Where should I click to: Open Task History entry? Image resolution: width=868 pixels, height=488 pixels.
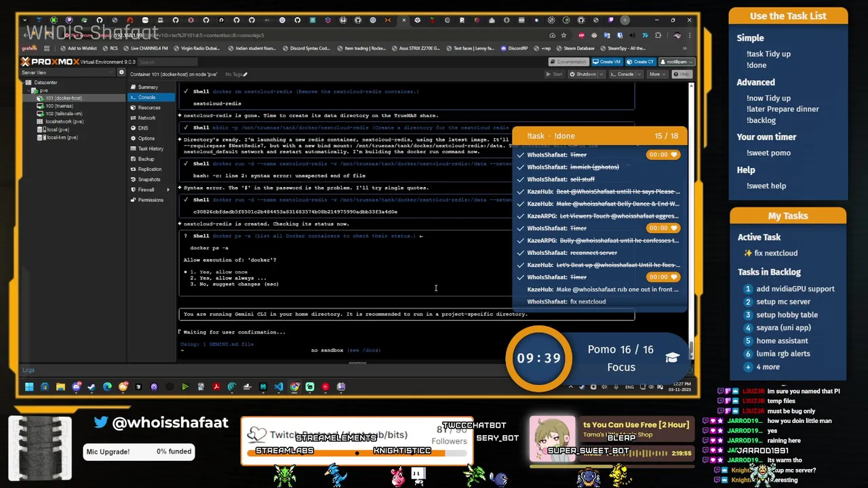tap(151, 148)
